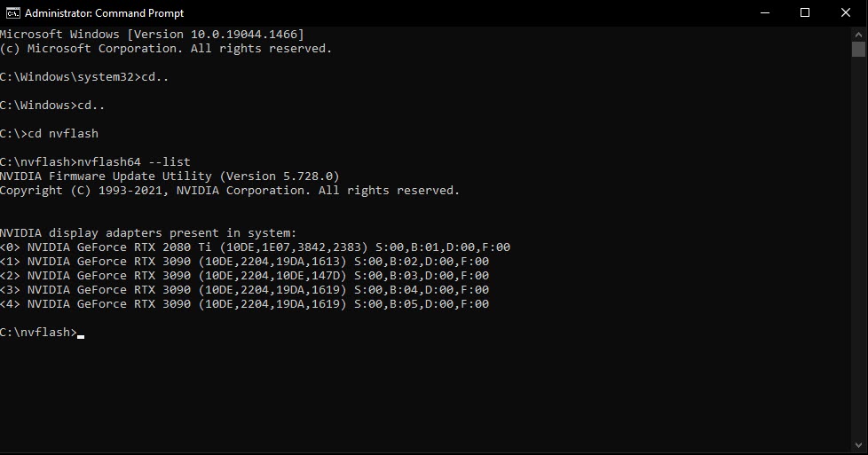
Task: Click adapter <4> RTX 3090 on bus B:05
Action: pyautogui.click(x=245, y=304)
